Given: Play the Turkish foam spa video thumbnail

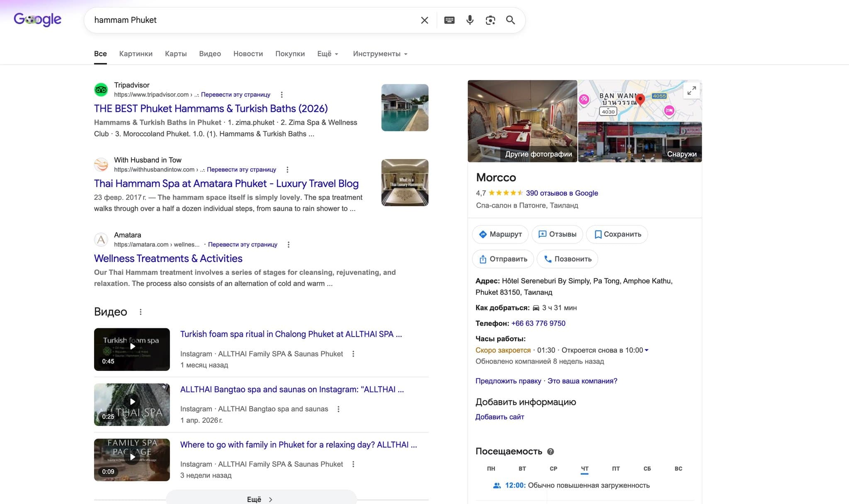Looking at the screenshot, I should click(132, 349).
